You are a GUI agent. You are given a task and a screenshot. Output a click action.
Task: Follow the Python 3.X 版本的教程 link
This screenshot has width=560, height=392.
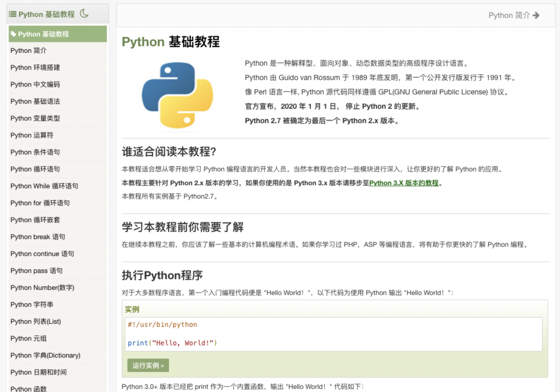(404, 183)
